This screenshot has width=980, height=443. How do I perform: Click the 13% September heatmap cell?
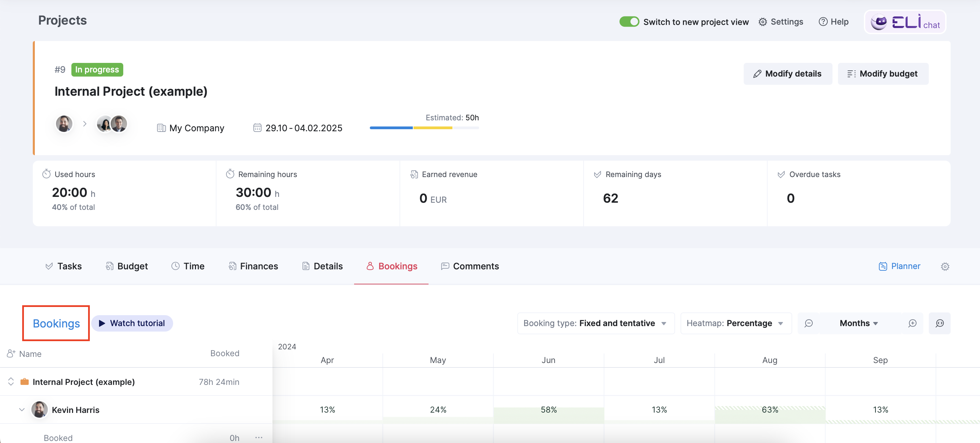pyautogui.click(x=880, y=410)
